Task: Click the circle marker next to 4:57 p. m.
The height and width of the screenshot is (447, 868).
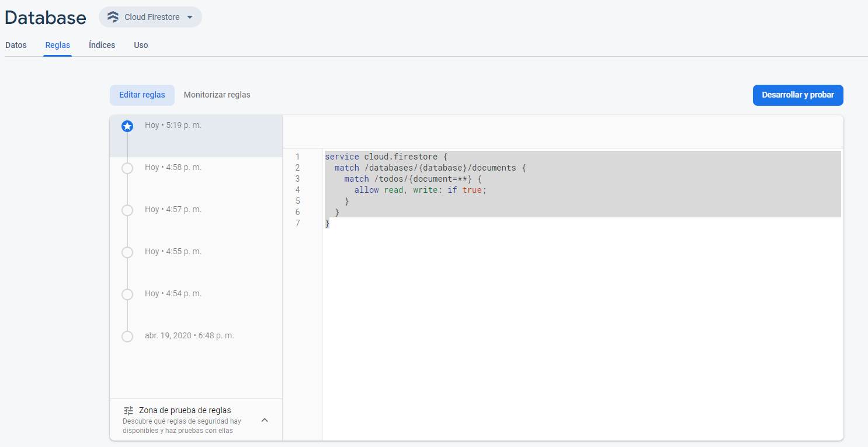Action: pos(127,210)
